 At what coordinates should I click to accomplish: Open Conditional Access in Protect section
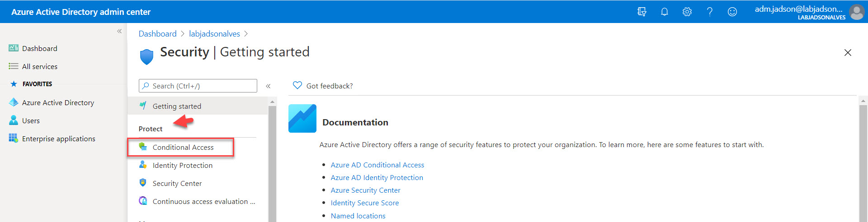[183, 148]
